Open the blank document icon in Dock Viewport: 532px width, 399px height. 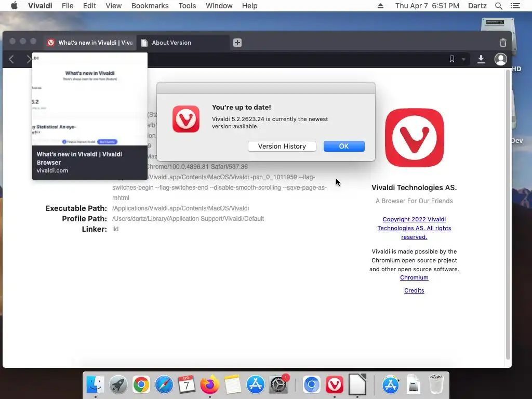(x=357, y=384)
